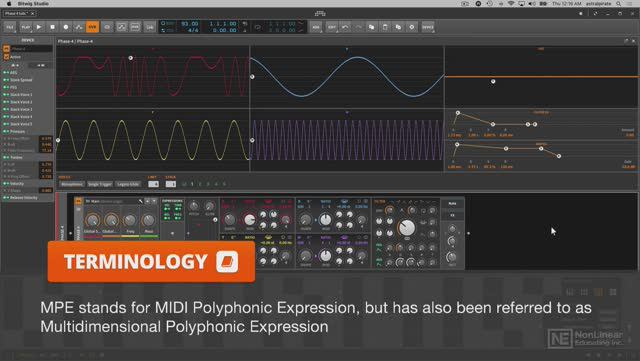This screenshot has width=640, height=361.
Task: Open Spotlight search in menu bar
Action: pos(619,3)
